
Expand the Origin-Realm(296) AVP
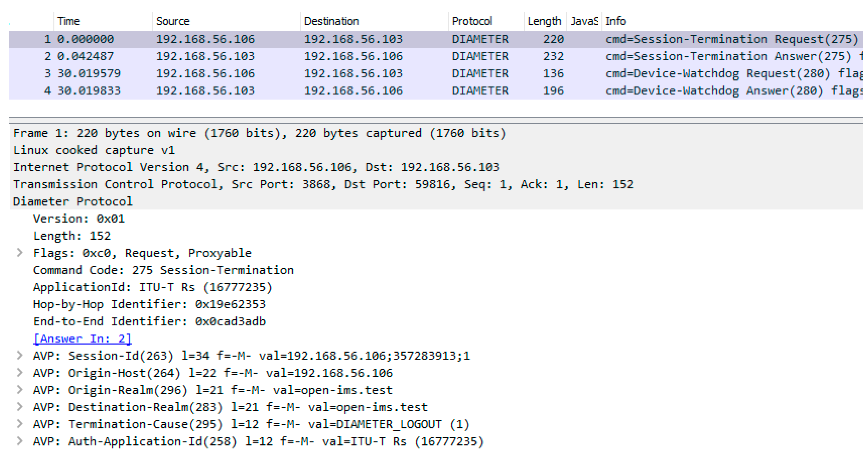[20, 390]
